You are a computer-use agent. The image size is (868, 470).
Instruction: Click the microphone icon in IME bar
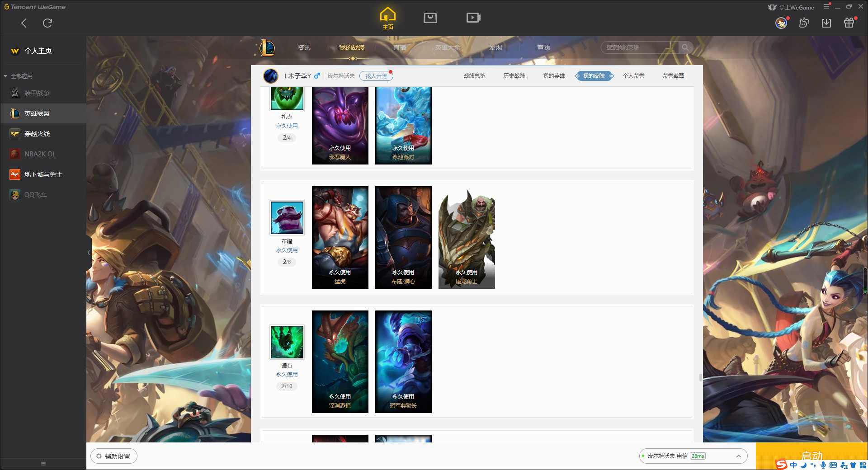(823, 465)
